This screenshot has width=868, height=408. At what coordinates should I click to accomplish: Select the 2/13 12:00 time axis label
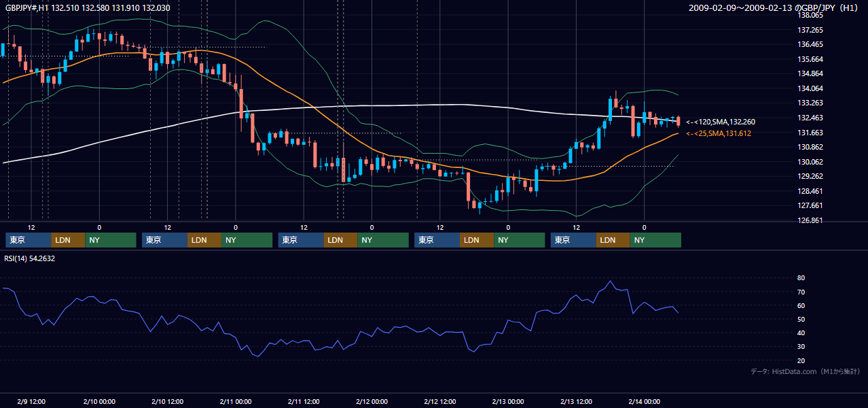(576, 401)
